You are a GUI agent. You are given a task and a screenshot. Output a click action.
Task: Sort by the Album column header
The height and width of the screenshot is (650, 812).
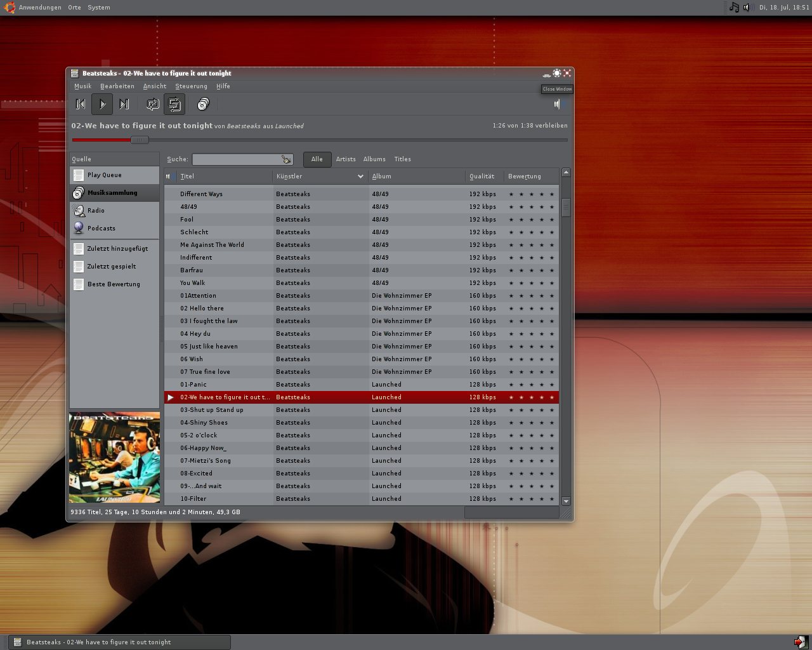[417, 176]
